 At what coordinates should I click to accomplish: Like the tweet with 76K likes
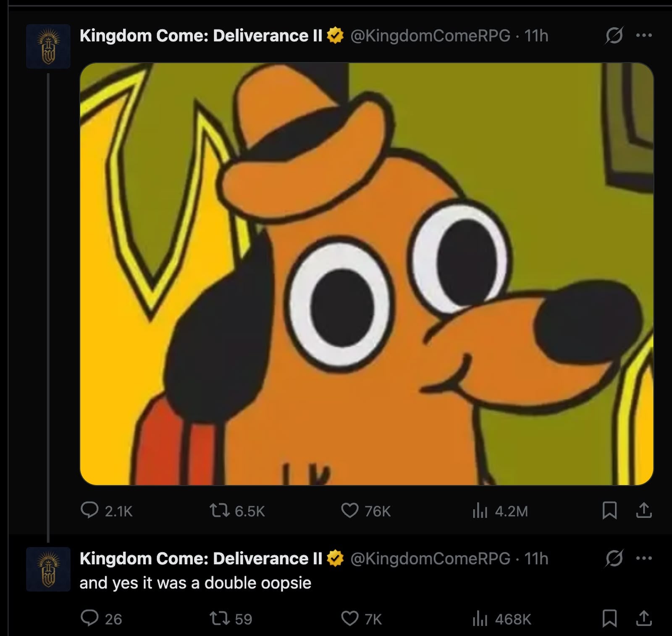coord(349,511)
